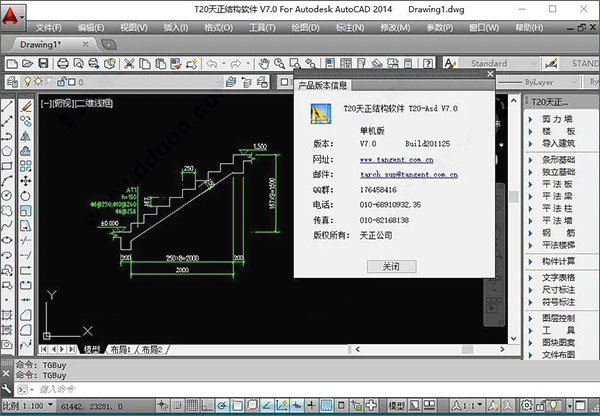Click the Dimension Style icon
The width and height of the screenshot is (600, 416).
(x=551, y=64)
